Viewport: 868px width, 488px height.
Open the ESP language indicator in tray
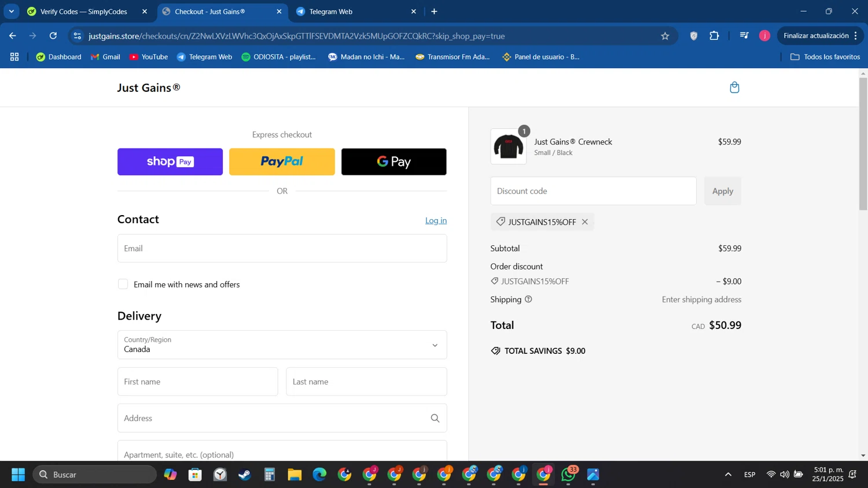pos(749,475)
